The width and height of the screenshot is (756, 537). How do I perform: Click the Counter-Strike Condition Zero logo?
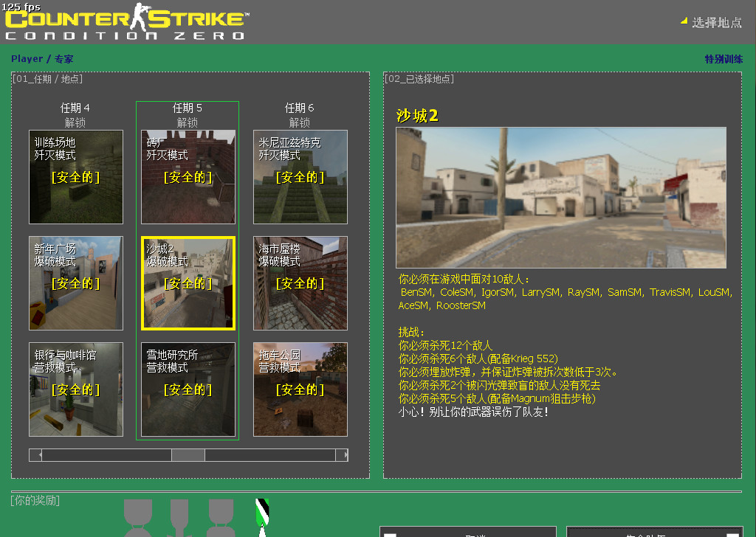pyautogui.click(x=127, y=22)
